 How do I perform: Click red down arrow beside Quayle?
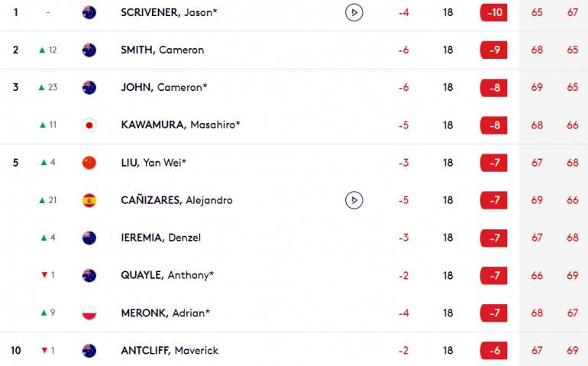44,275
